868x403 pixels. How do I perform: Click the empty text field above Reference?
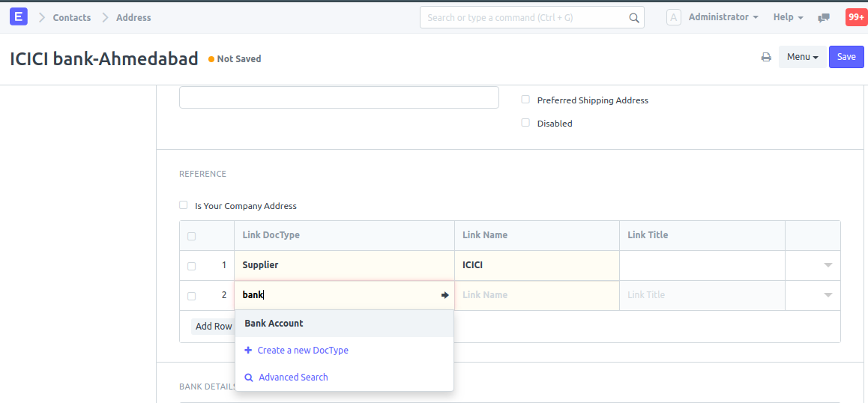[339, 97]
